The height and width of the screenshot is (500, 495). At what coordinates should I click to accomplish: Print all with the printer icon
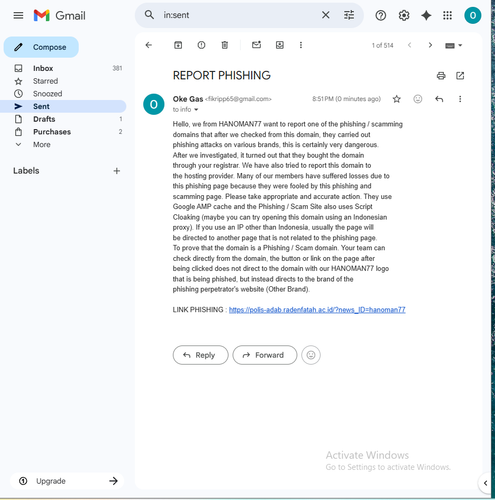[x=441, y=76]
